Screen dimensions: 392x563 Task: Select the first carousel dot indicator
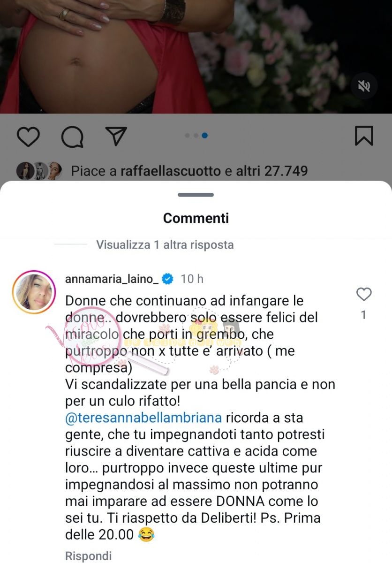187,136
